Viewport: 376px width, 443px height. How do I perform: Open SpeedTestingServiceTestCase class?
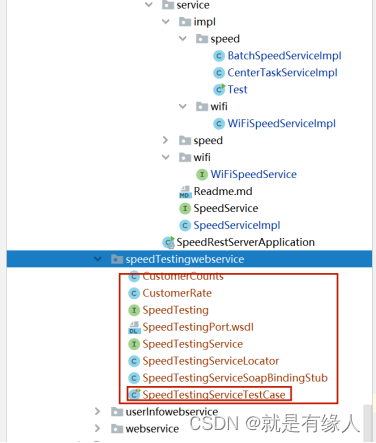tap(214, 395)
